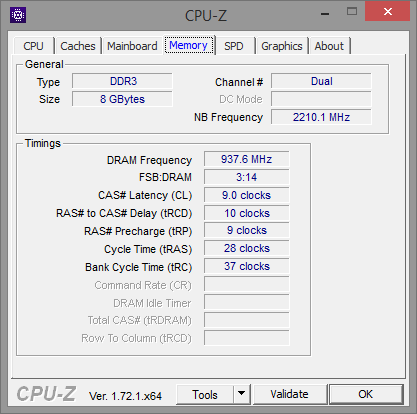Close the CPU-Z window

pos(387,12)
